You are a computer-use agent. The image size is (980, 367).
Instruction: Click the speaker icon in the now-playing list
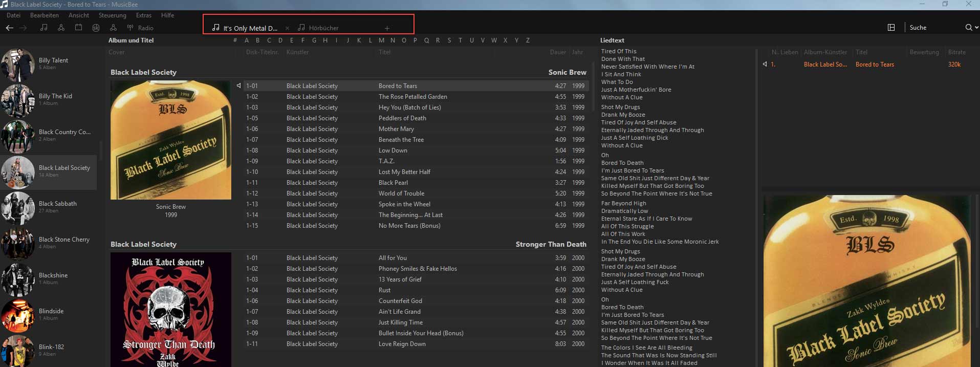point(765,64)
